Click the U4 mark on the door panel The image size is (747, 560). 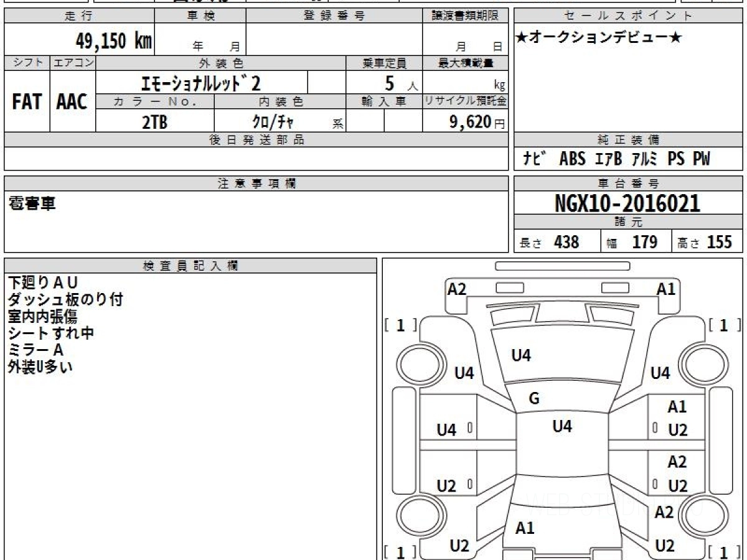pos(446,430)
